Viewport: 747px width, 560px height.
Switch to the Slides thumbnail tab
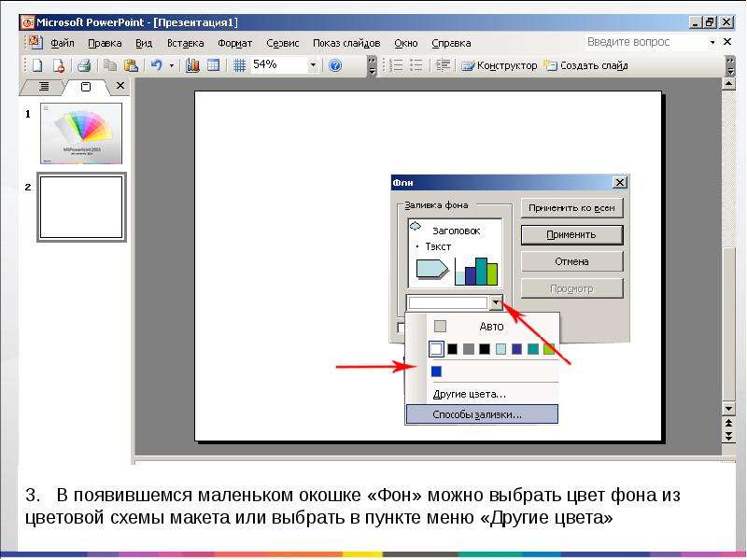point(86,87)
